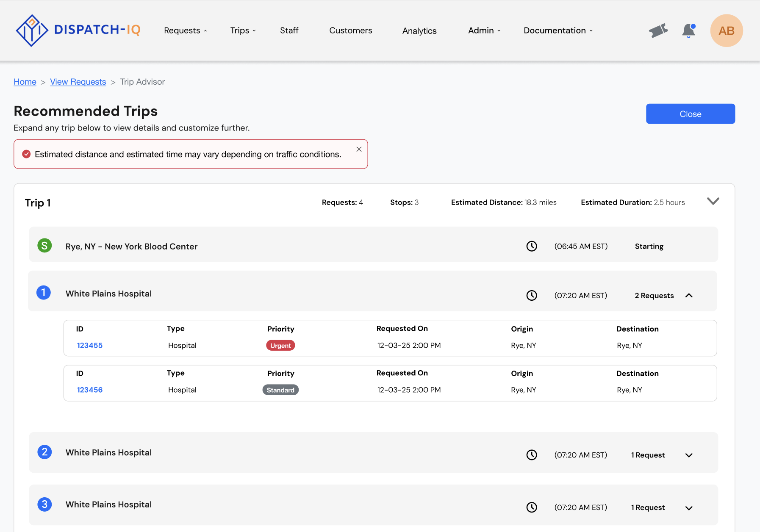Select the stop number 2 badge
The image size is (760, 532).
click(x=44, y=452)
